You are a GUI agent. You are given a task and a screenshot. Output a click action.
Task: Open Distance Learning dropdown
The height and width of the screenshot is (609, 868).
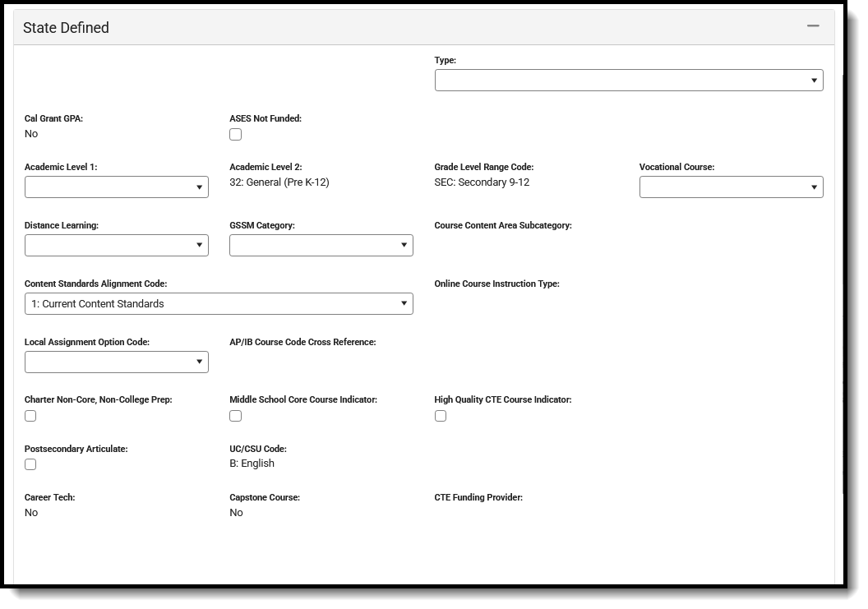[x=116, y=245]
